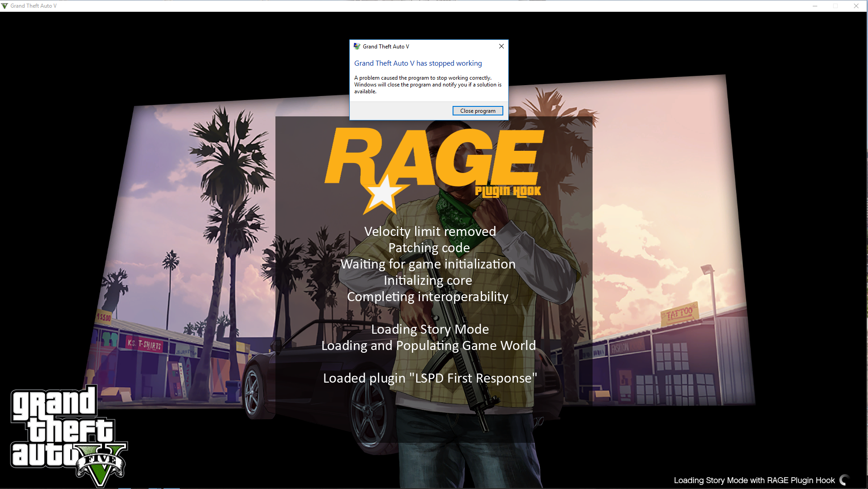Click the 'Completing interoperability' status line
Viewport: 868px width, 489px height.
tap(428, 297)
